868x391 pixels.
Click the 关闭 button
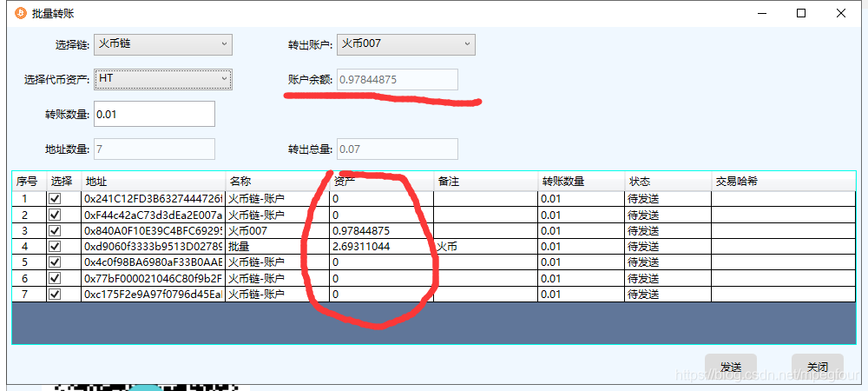click(x=818, y=368)
